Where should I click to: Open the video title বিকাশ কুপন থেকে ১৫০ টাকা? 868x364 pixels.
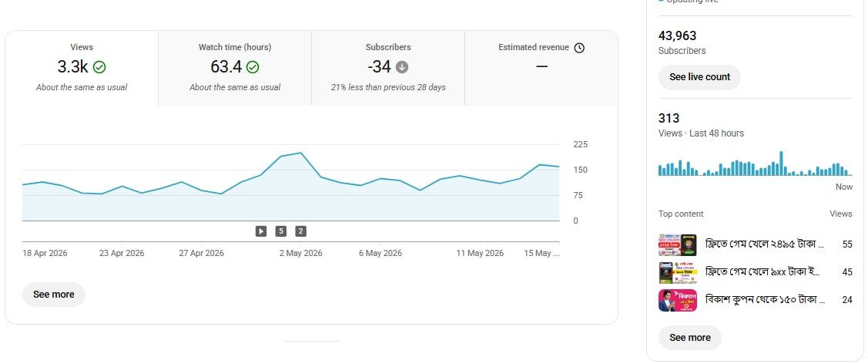pos(766,300)
